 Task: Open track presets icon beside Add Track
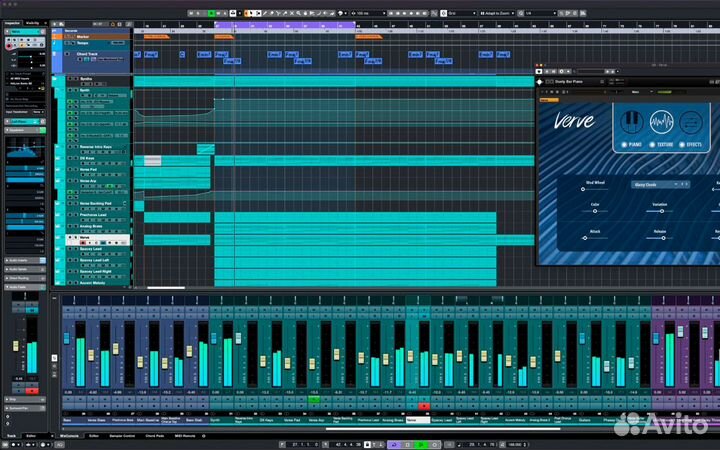click(62, 24)
